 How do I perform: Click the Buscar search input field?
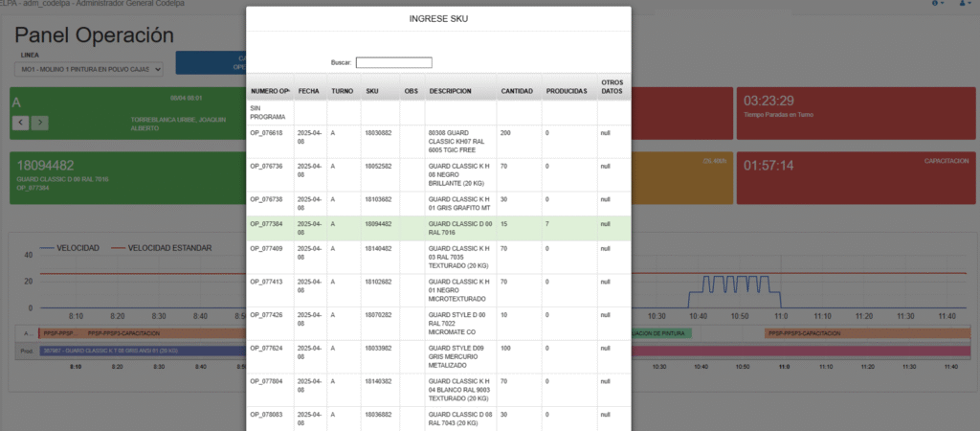[393, 62]
